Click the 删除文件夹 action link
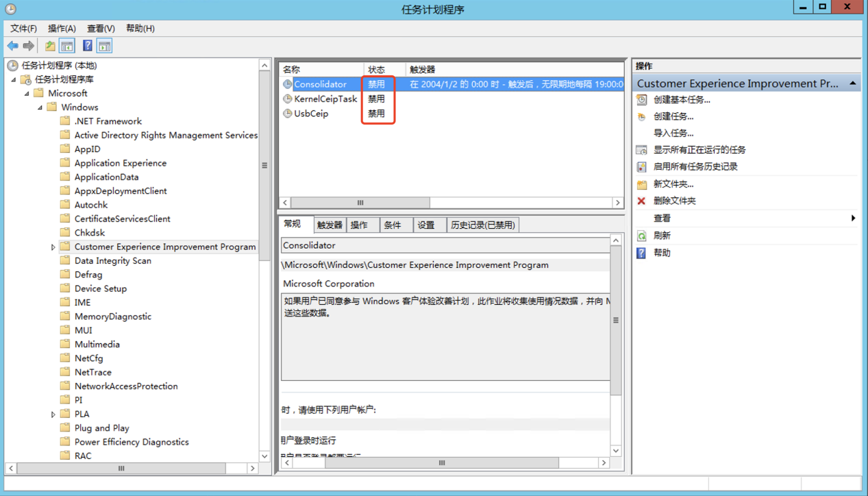 tap(675, 201)
